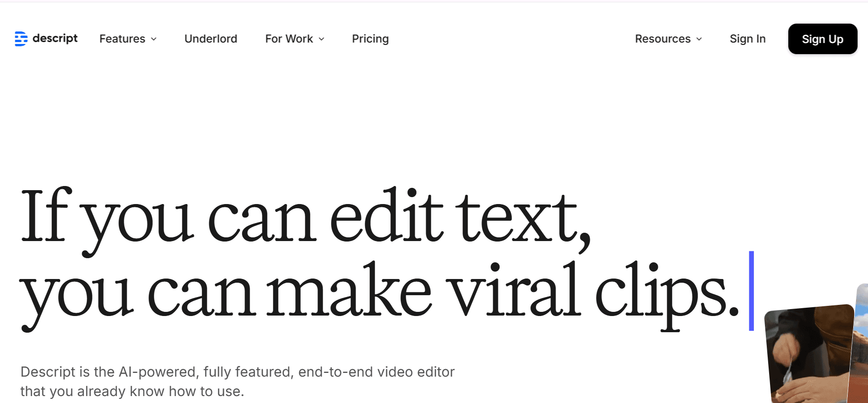Click the Descript logo icon
Viewport: 868px width, 403px height.
21,39
